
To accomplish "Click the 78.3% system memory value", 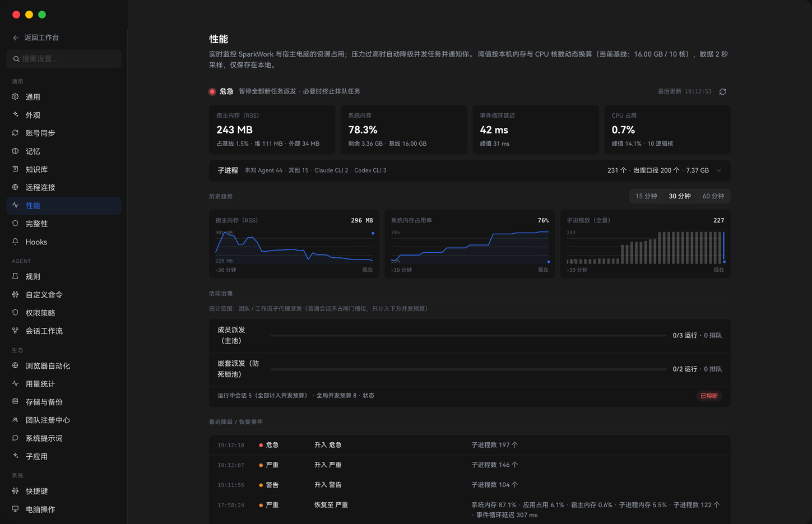I will click(363, 129).
